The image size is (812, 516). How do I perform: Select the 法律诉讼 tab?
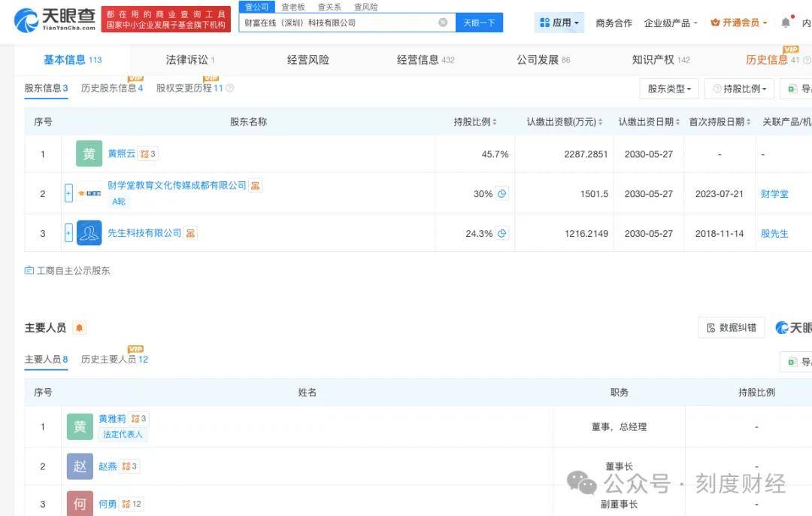pos(190,60)
